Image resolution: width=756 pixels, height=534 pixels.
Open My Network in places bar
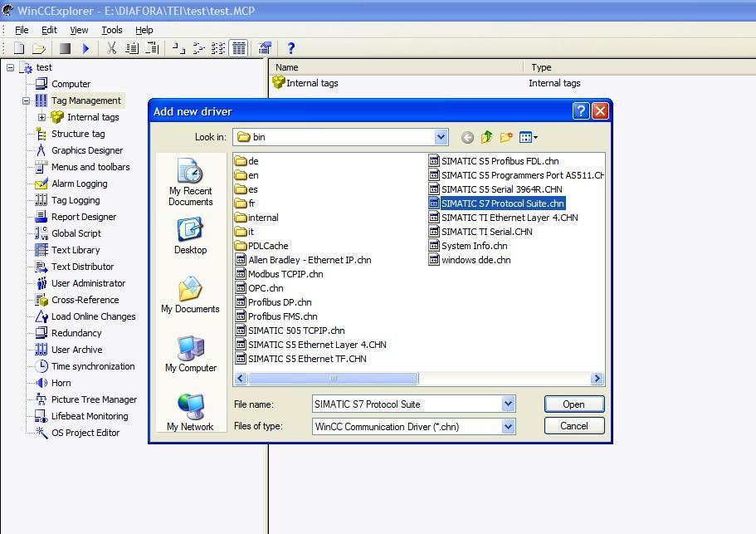pos(190,413)
